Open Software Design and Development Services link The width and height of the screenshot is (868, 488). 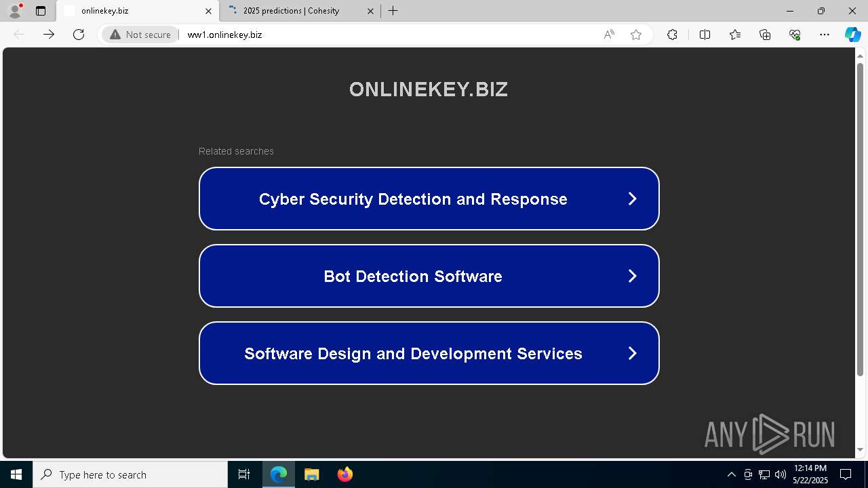coord(429,353)
